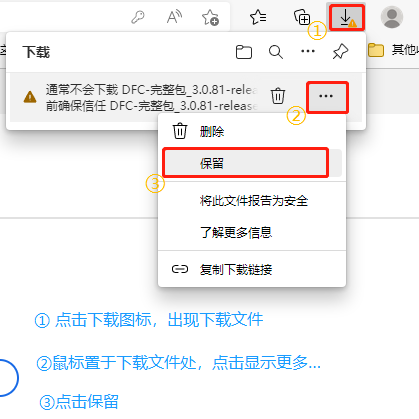Screen dimensions: 419x419
Task: Expand more actions for the DFC file
Action: pyautogui.click(x=327, y=97)
